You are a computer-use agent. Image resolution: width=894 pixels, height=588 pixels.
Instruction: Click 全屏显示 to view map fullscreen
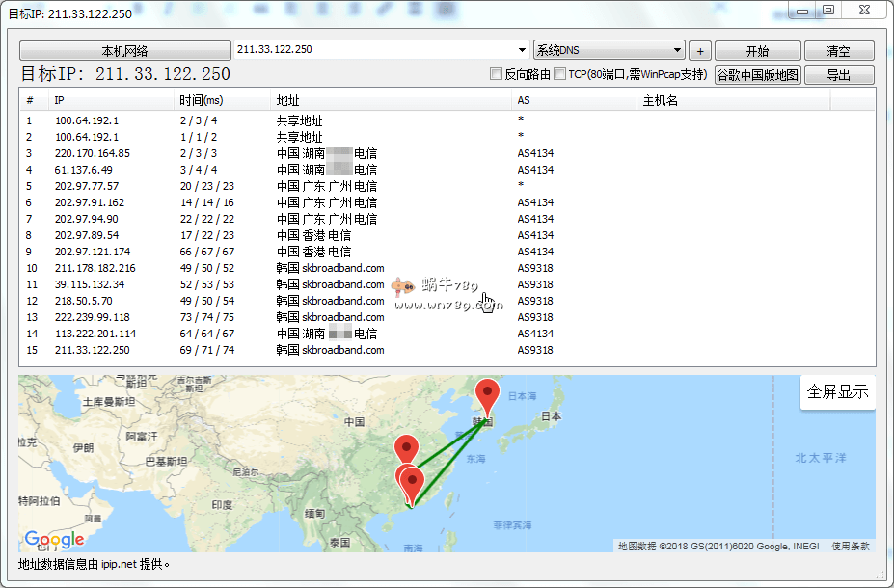837,391
